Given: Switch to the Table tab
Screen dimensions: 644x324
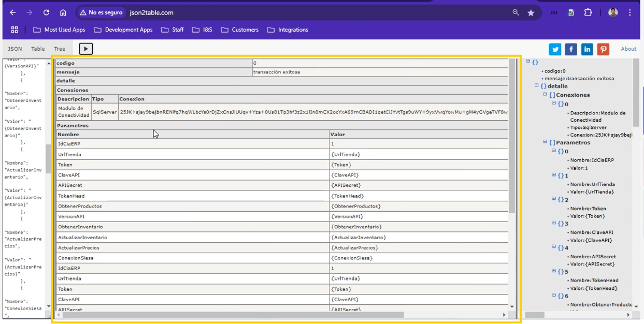Looking at the screenshot, I should click(x=38, y=49).
